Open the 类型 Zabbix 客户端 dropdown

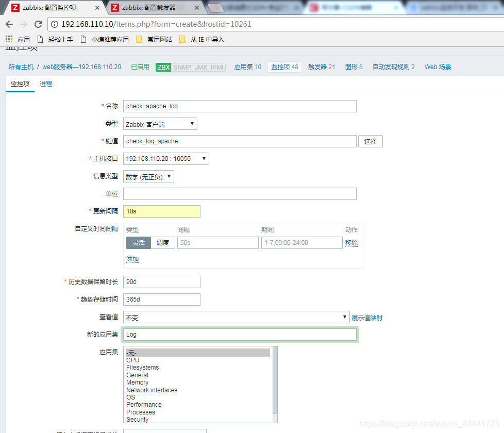(x=160, y=124)
